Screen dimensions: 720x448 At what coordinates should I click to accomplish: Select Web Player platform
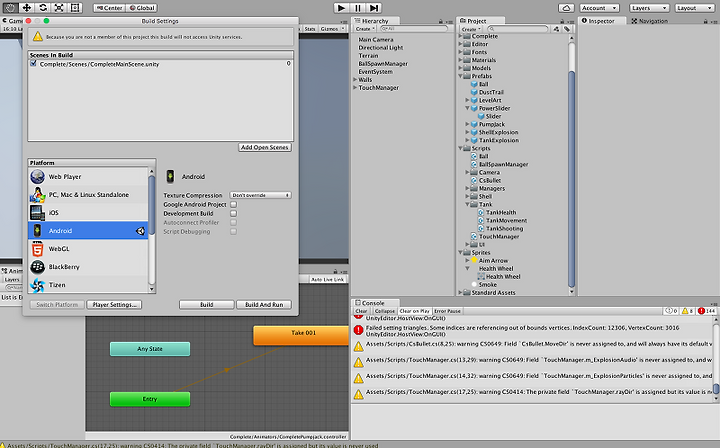(x=88, y=177)
